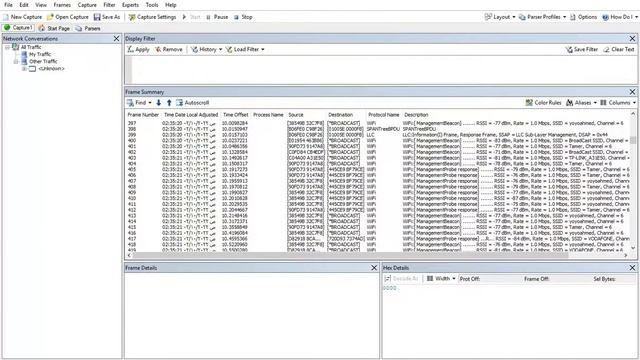Image resolution: width=640 pixels, height=360 pixels.
Task: Select frame 398 SPANTreeBPDU row
Action: coord(378,129)
